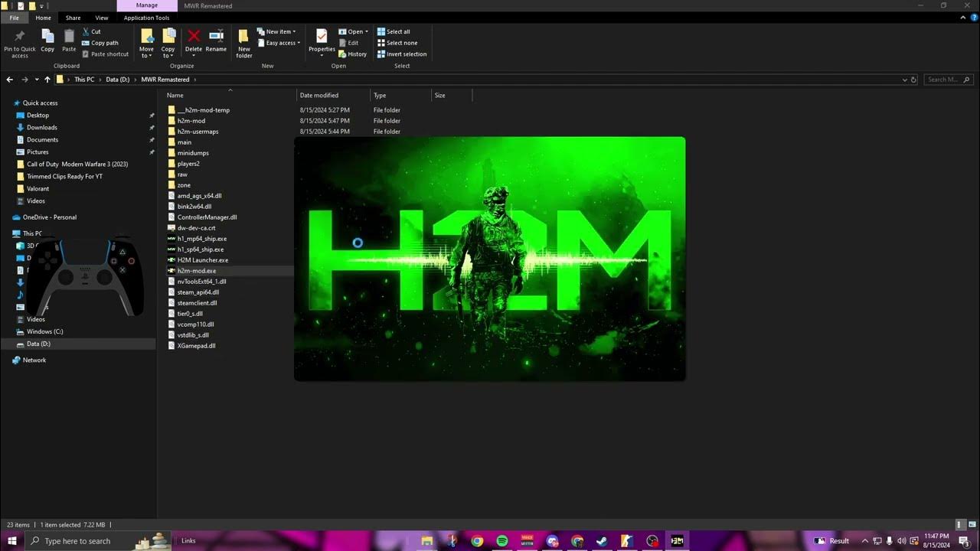Click the H2M splash image
The height and width of the screenshot is (551, 980).
tap(490, 259)
